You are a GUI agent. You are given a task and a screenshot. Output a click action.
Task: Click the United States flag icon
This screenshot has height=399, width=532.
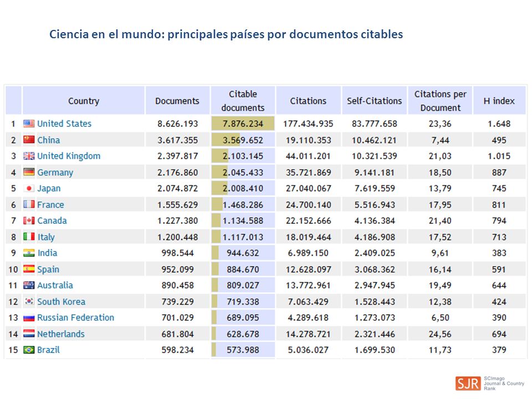coord(29,124)
